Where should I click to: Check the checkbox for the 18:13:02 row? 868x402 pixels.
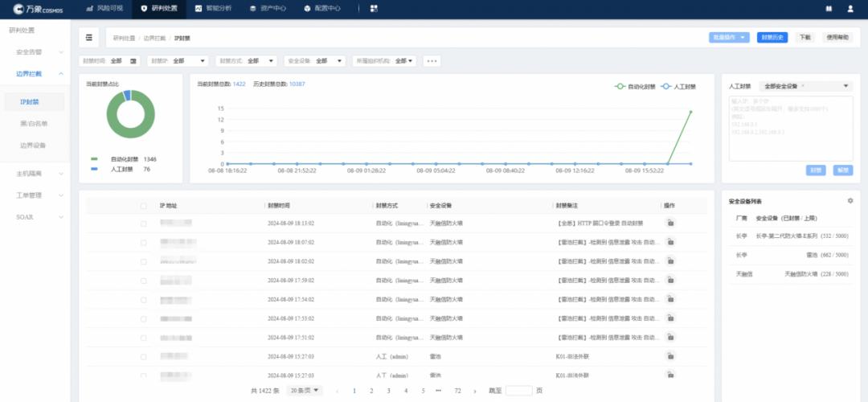pos(144,224)
